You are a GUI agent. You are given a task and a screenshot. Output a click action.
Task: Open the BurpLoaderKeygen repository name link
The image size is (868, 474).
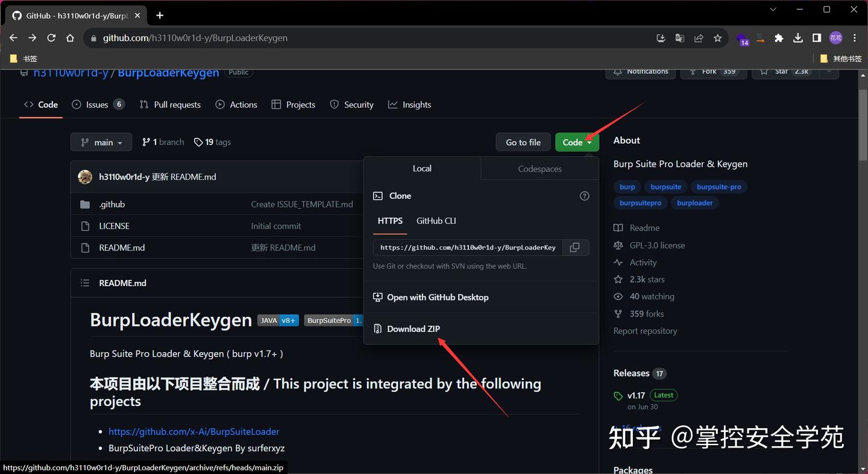(168, 73)
